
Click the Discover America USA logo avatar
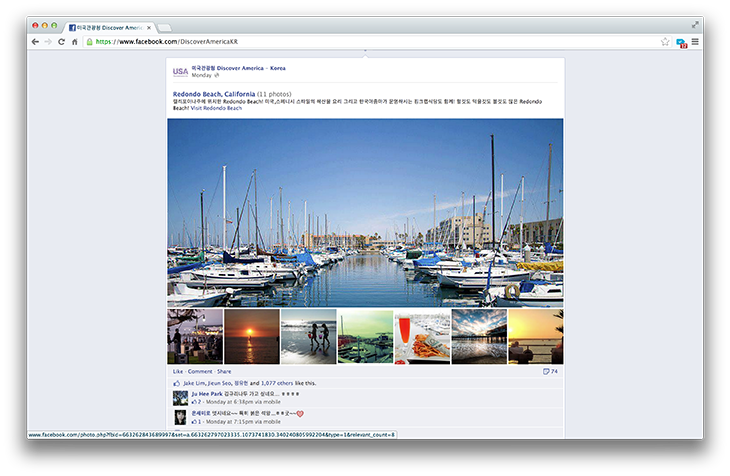click(x=180, y=71)
